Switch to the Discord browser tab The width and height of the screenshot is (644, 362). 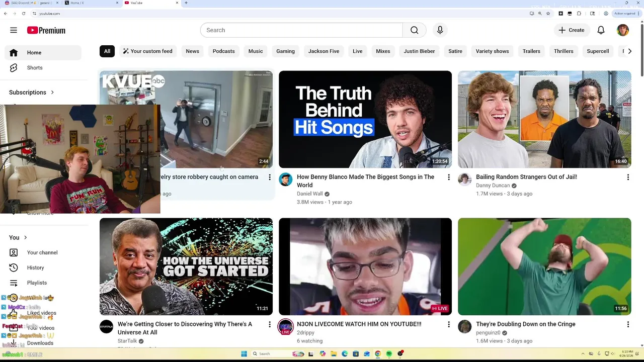coord(30,3)
